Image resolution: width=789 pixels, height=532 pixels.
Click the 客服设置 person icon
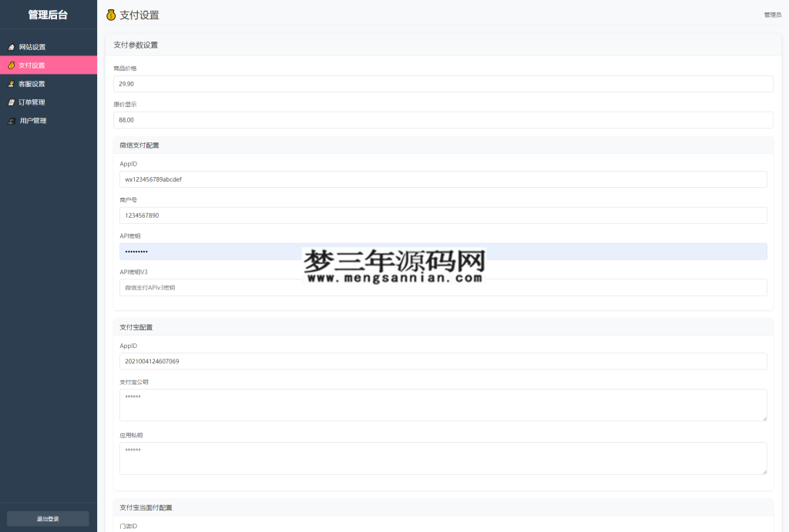click(x=12, y=83)
